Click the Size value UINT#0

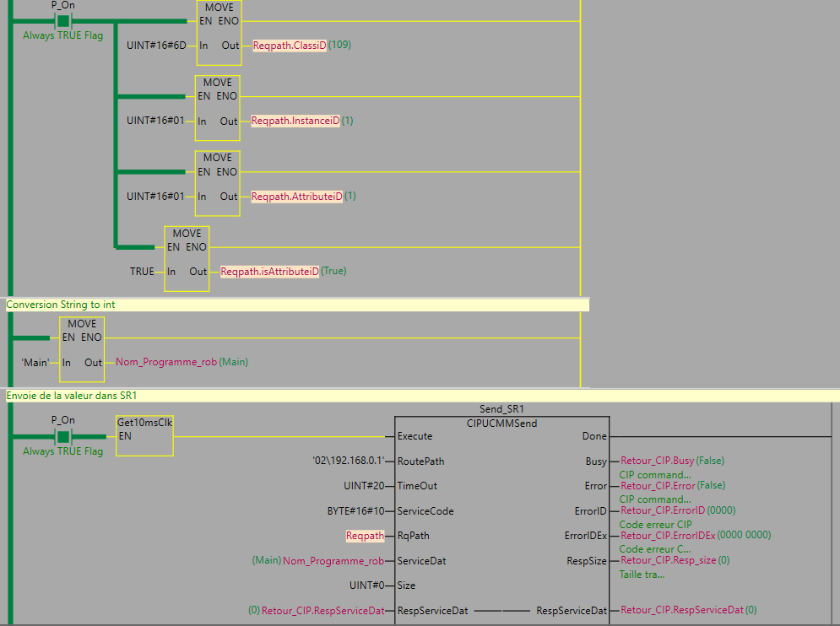pyautogui.click(x=367, y=586)
